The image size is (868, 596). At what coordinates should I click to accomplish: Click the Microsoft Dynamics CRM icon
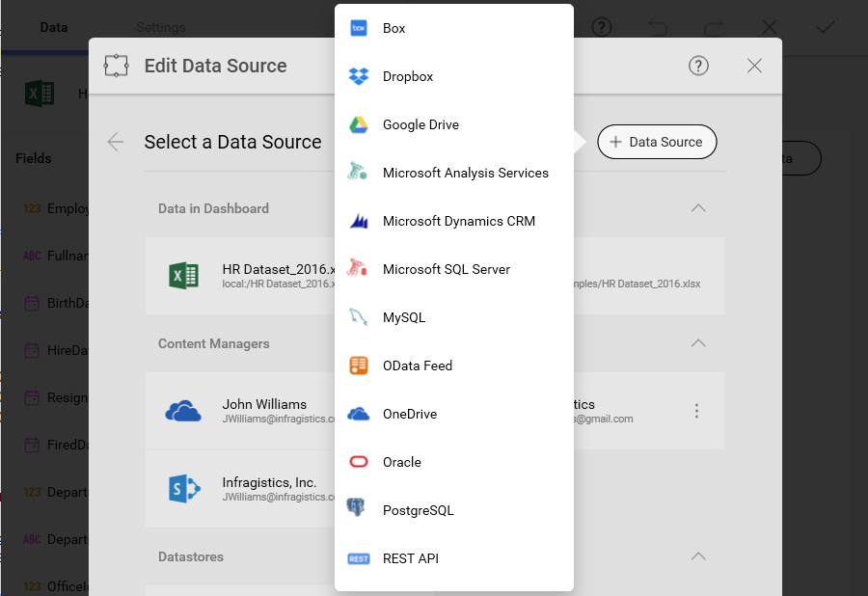(x=359, y=221)
